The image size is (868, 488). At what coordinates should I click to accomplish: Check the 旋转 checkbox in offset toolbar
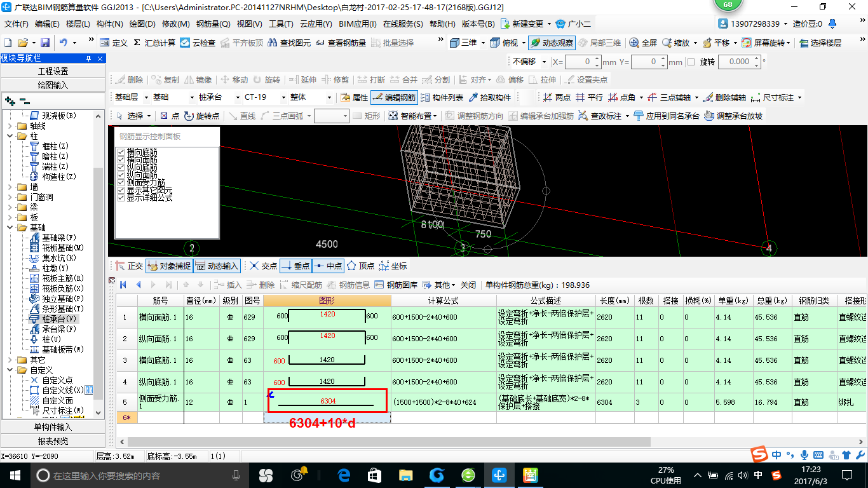click(x=691, y=62)
